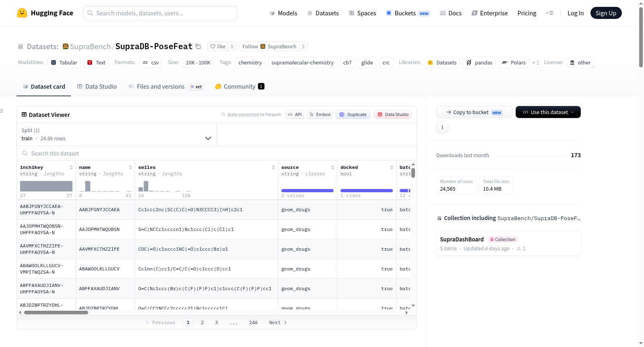Select the chemistry tag
This screenshot has width=644, height=347.
[250, 62]
